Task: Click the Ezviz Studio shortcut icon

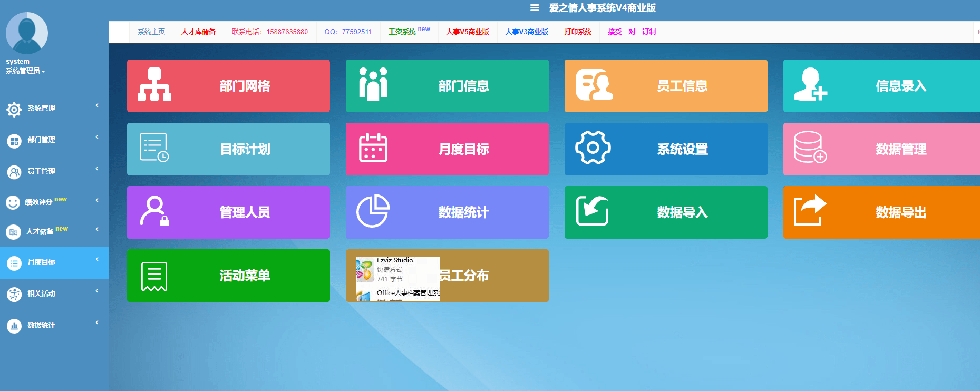Action: coord(365,270)
